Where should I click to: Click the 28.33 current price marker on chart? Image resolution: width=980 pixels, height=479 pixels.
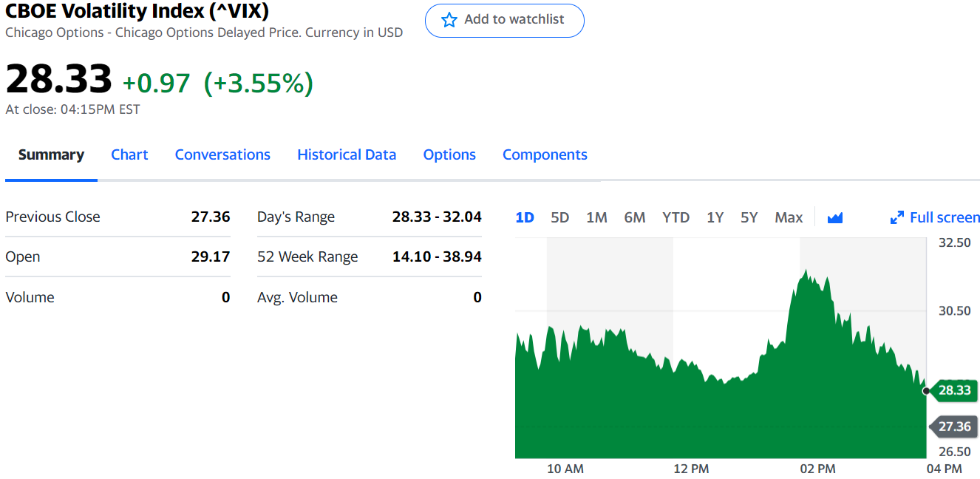[x=953, y=390]
